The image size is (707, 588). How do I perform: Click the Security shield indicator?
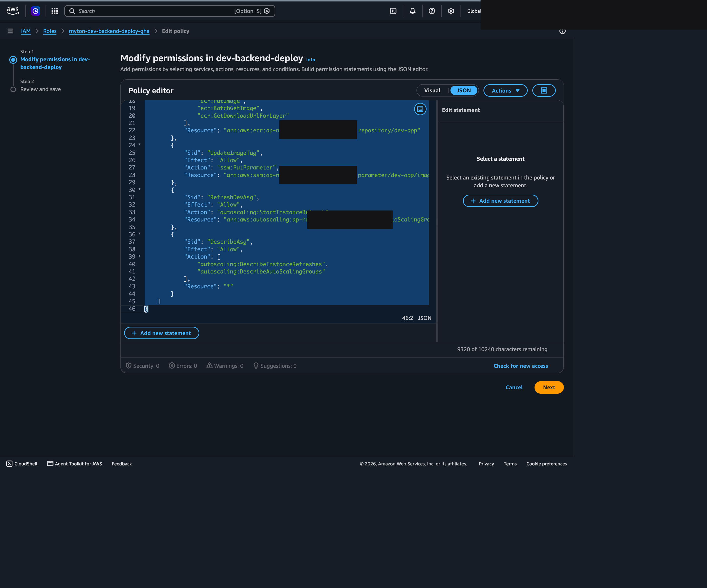point(142,366)
